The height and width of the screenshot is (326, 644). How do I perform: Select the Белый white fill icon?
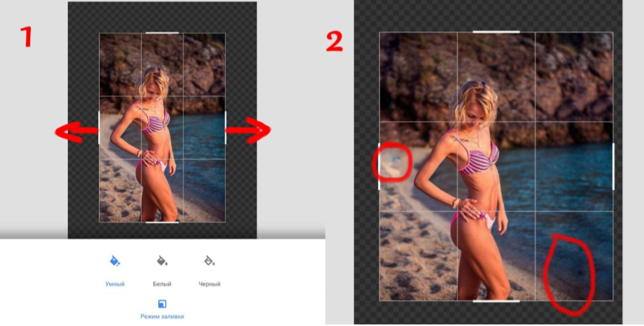pos(162,261)
